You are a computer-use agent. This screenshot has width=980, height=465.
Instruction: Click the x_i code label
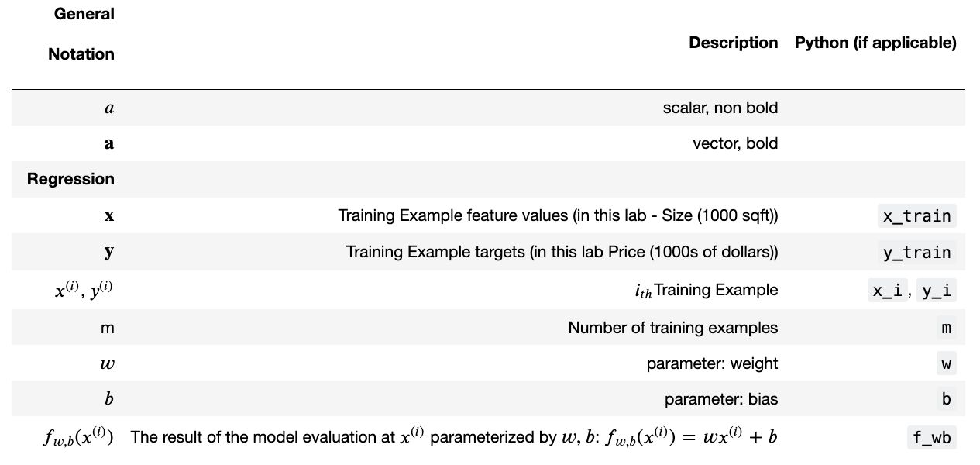point(888,291)
